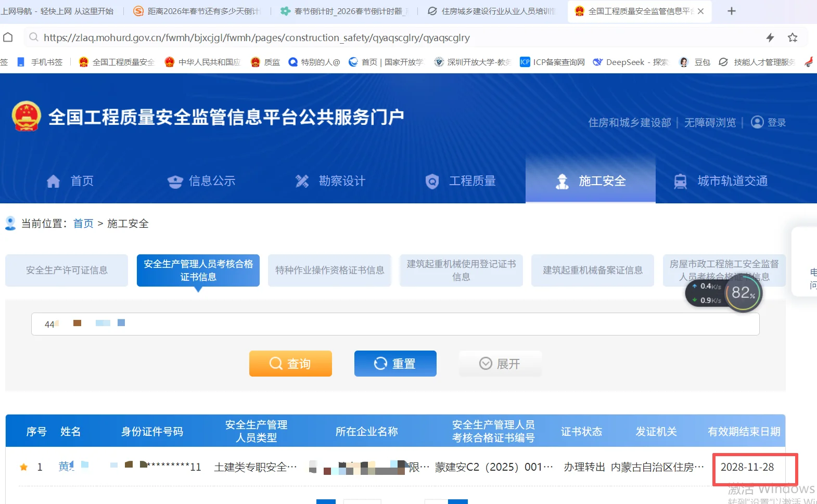Click 内蒙古自治区住房 issuing authority cell
Image resolution: width=817 pixels, height=504 pixels.
657,467
